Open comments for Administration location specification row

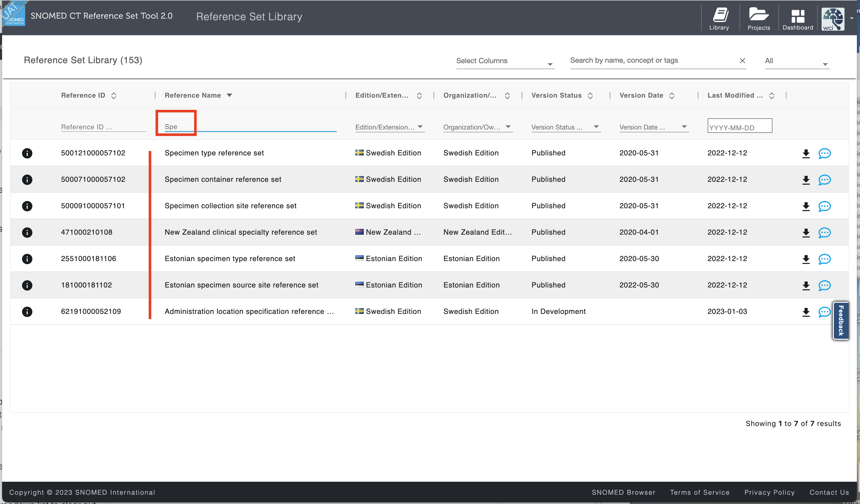[824, 312]
